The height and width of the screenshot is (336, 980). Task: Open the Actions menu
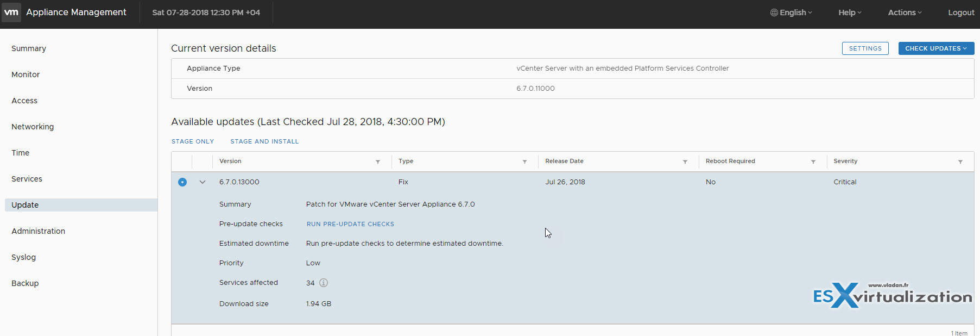(905, 13)
